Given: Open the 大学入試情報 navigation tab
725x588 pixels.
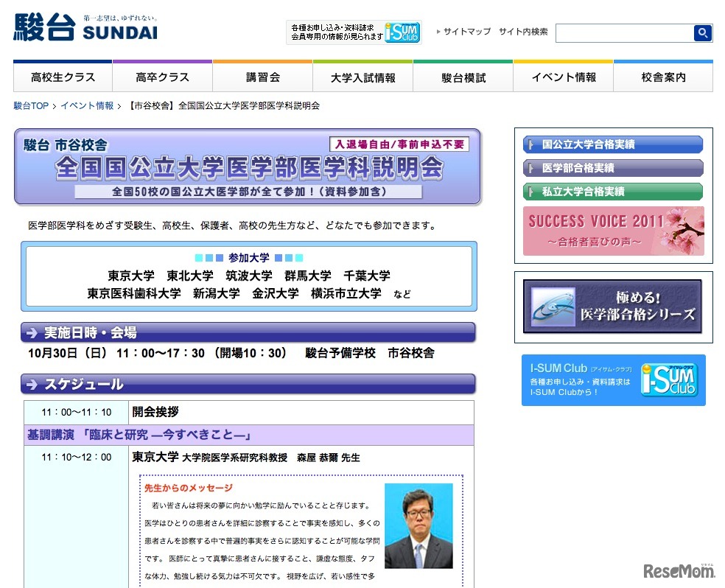Looking at the screenshot, I should [363, 77].
